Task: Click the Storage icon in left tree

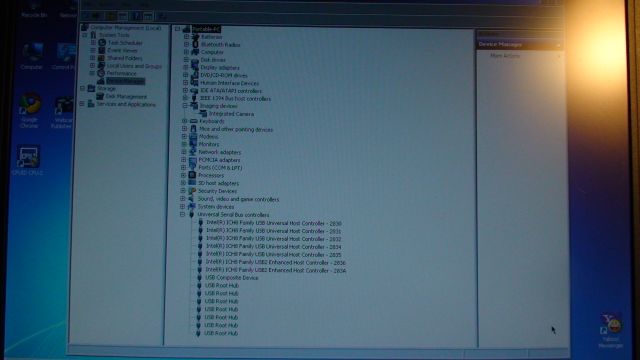Action: pyautogui.click(x=91, y=88)
